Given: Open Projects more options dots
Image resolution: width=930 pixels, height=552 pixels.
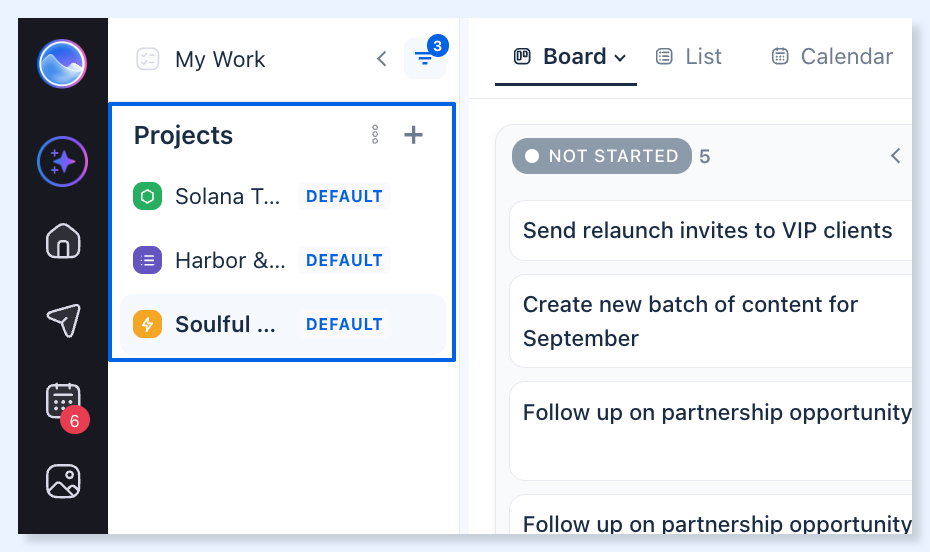Looking at the screenshot, I should click(x=375, y=135).
